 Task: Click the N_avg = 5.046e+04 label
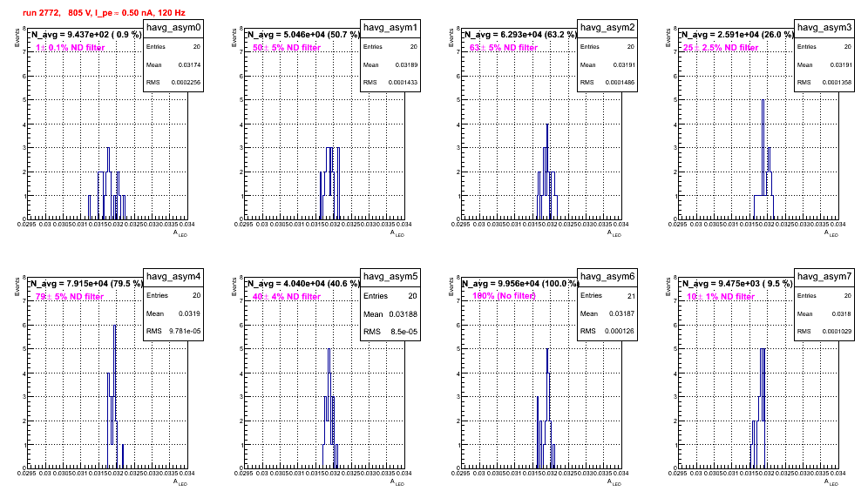[x=303, y=34]
